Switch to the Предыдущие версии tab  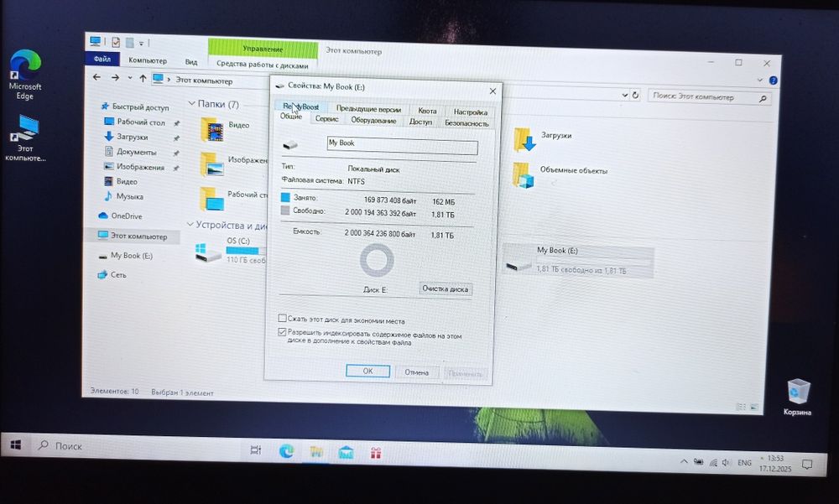point(368,109)
